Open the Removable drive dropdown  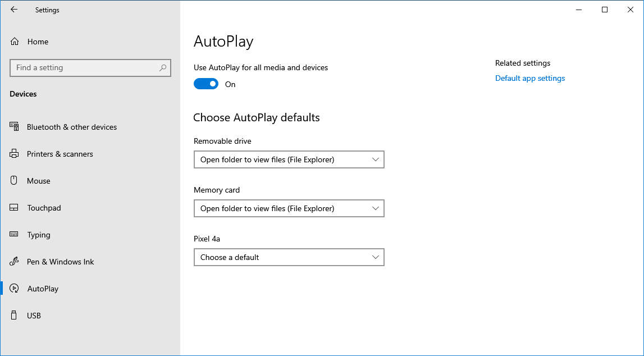click(289, 159)
